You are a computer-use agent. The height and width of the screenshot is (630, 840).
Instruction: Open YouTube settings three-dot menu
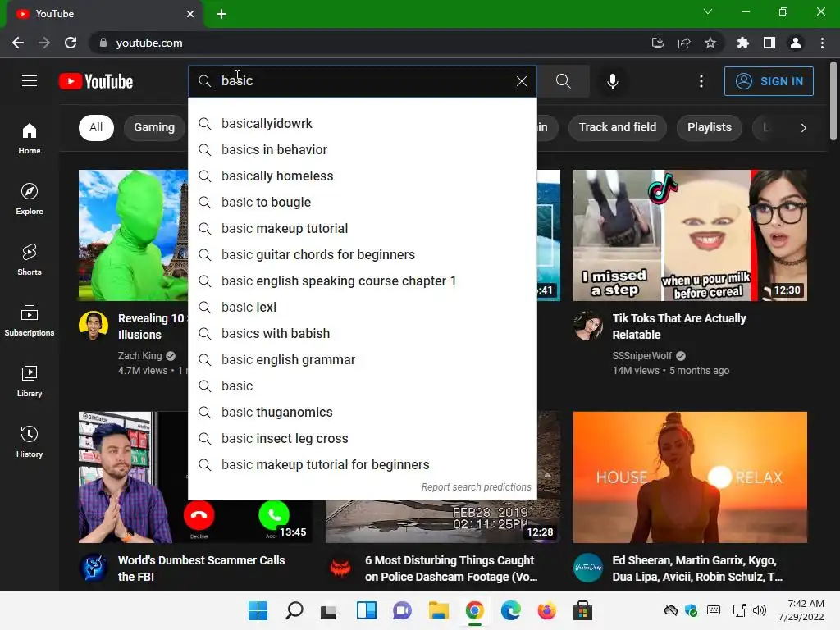click(701, 81)
